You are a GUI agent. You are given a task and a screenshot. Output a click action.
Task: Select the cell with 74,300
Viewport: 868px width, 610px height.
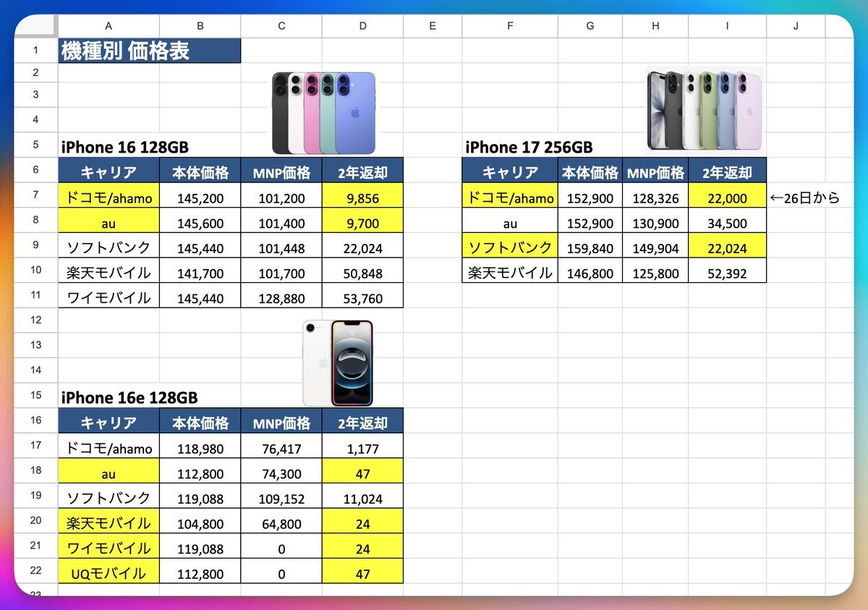pos(281,471)
